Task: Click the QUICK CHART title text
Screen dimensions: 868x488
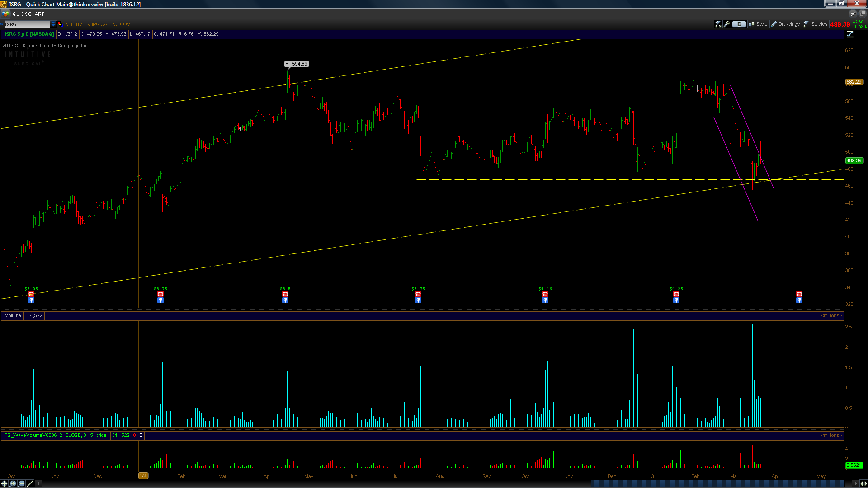Action: (x=28, y=14)
